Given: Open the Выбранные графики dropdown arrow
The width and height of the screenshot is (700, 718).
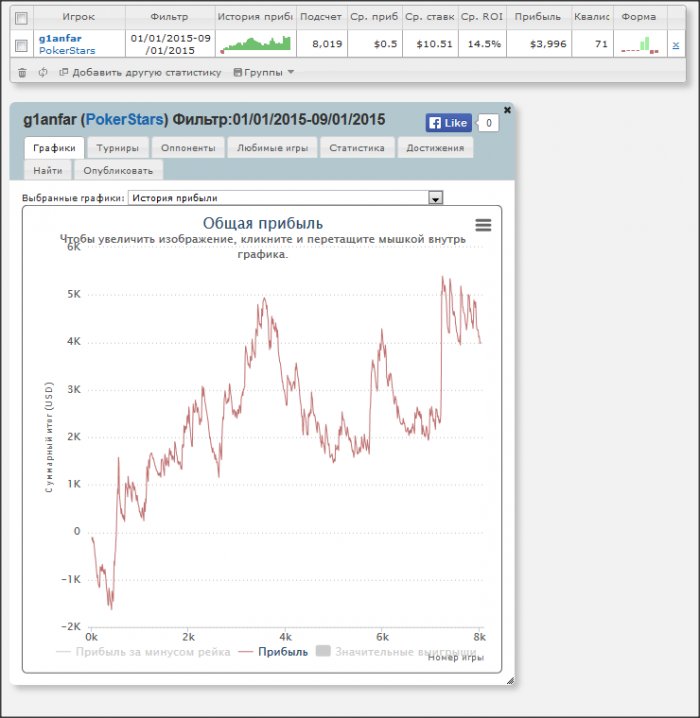Looking at the screenshot, I should (x=435, y=198).
